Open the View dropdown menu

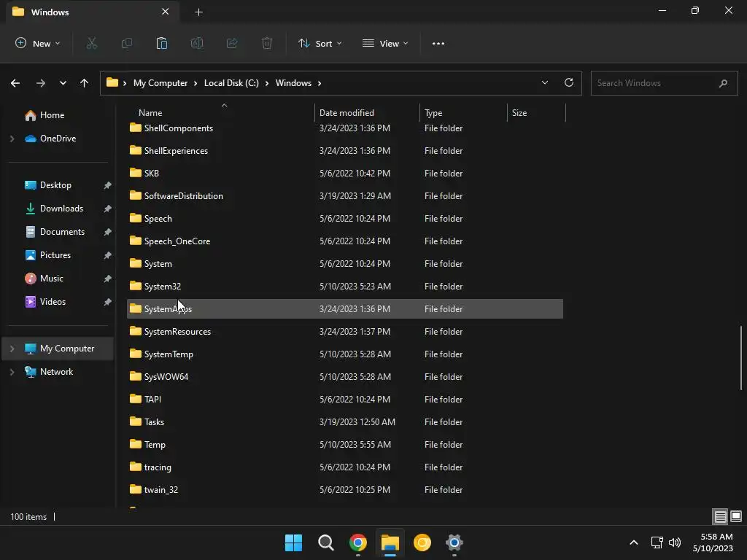point(385,43)
